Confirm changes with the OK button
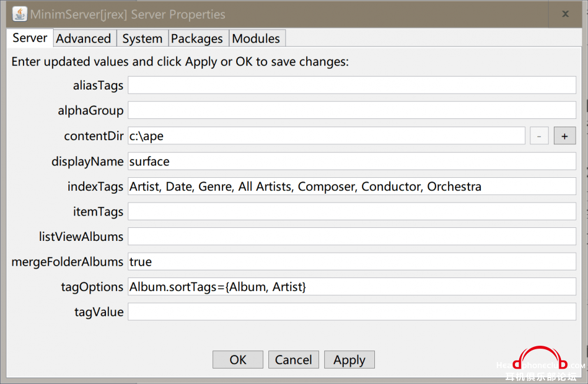 [238, 360]
